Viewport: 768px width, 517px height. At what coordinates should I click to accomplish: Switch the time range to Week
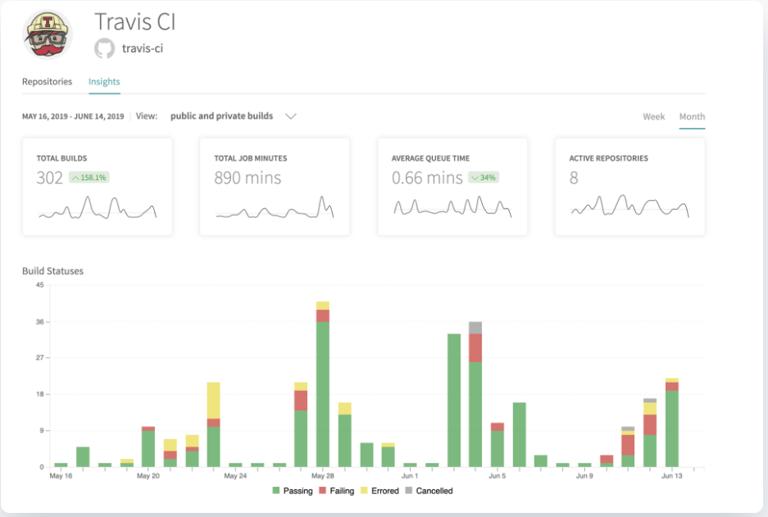653,117
